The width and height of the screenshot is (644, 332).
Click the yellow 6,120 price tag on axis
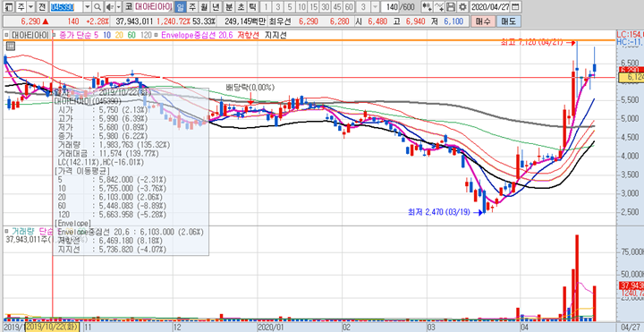point(631,77)
